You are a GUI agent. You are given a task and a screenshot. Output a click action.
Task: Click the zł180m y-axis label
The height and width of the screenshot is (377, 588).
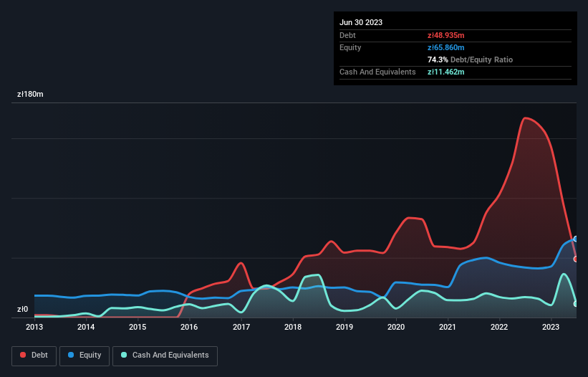click(x=30, y=94)
